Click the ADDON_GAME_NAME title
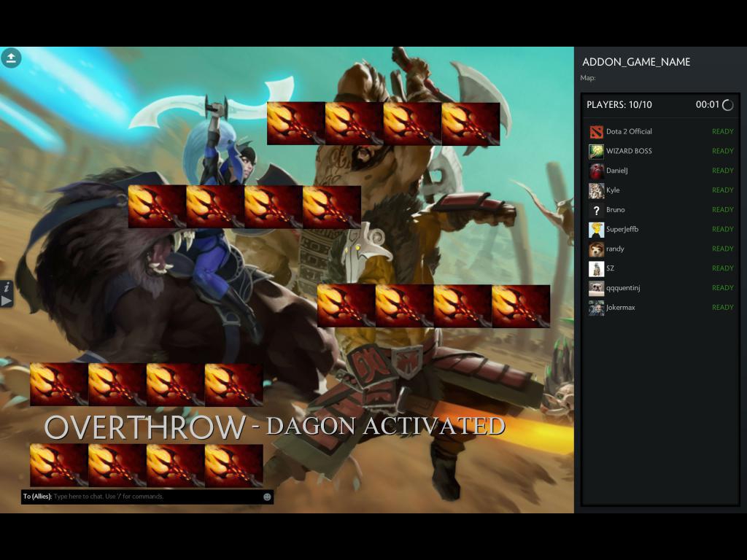Screen dimensions: 747x560 tap(636, 62)
